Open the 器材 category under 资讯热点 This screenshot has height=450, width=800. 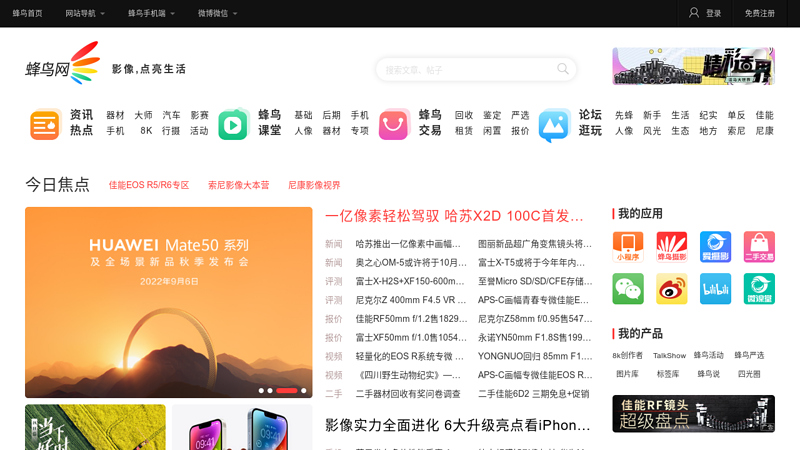115,115
